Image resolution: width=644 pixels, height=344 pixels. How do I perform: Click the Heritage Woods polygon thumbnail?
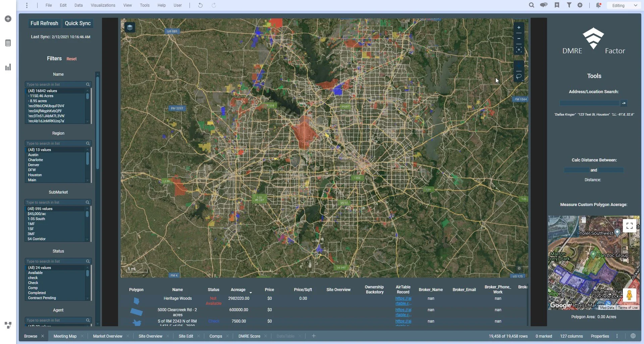pos(136,301)
